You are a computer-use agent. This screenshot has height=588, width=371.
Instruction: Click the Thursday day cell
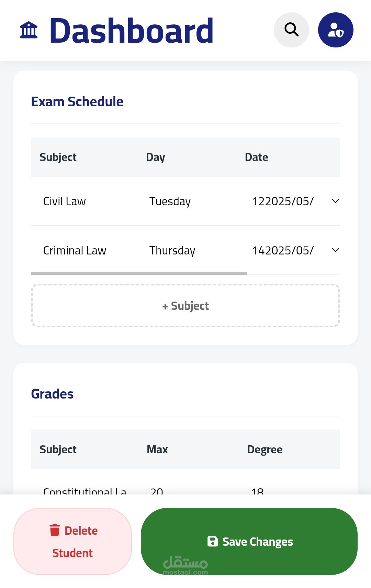[172, 251]
